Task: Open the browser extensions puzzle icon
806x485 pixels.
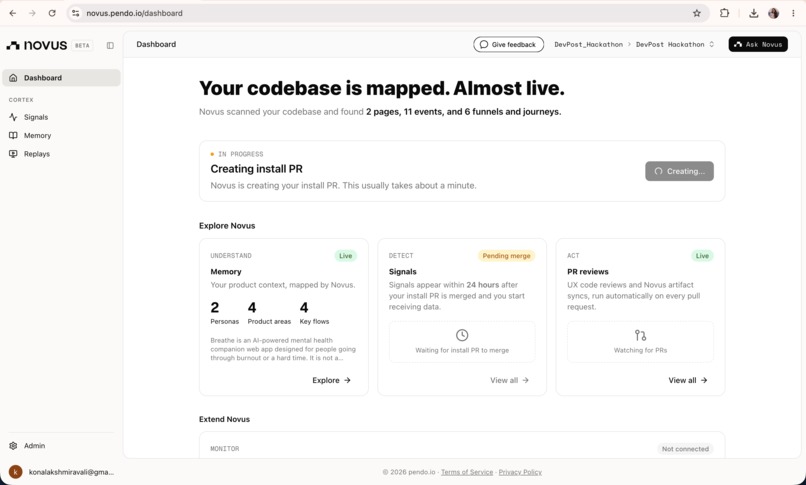Action: pyautogui.click(x=724, y=13)
